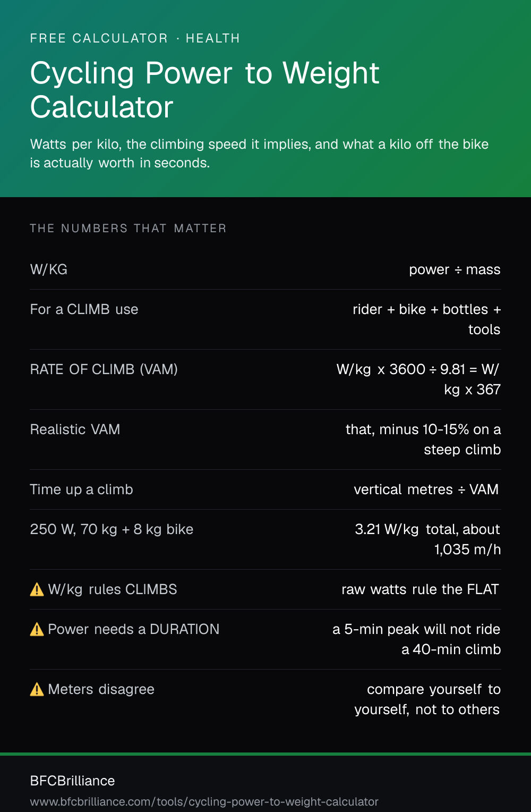The height and width of the screenshot is (812, 531).
Task: Select vertical metres ÷ VAM value
Action: point(426,489)
